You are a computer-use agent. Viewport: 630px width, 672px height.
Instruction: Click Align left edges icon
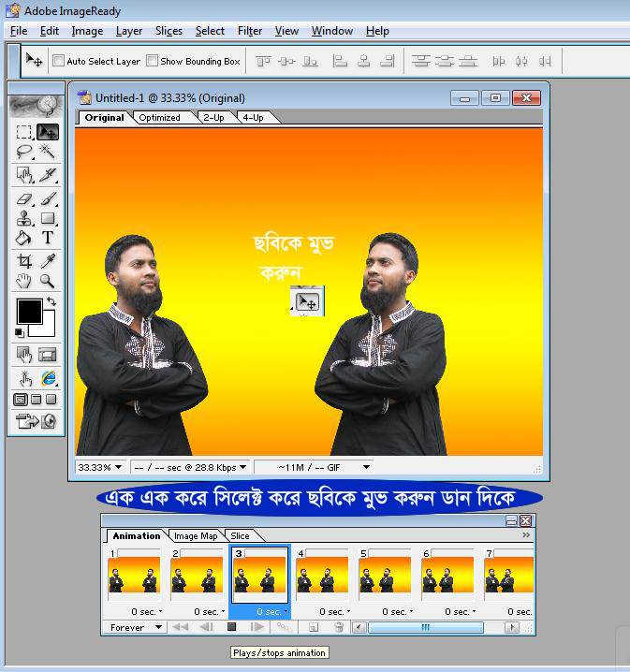pos(340,61)
